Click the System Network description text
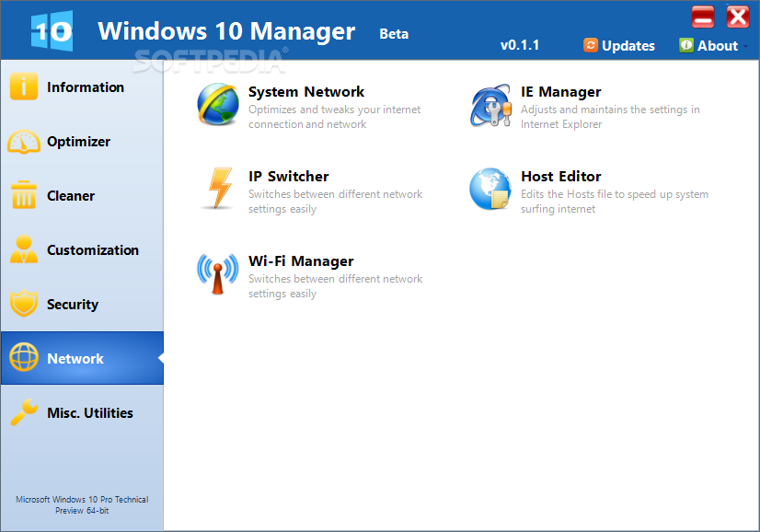 coord(334,117)
